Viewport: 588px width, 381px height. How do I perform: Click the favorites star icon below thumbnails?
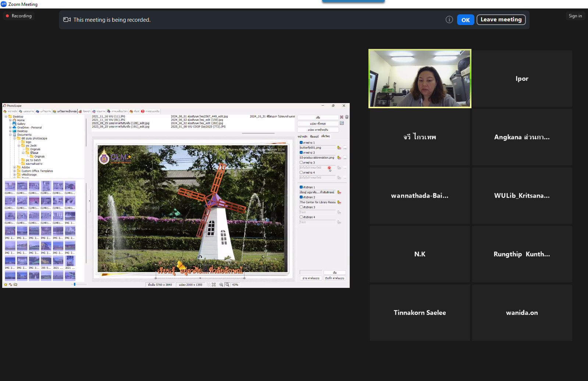6,285
